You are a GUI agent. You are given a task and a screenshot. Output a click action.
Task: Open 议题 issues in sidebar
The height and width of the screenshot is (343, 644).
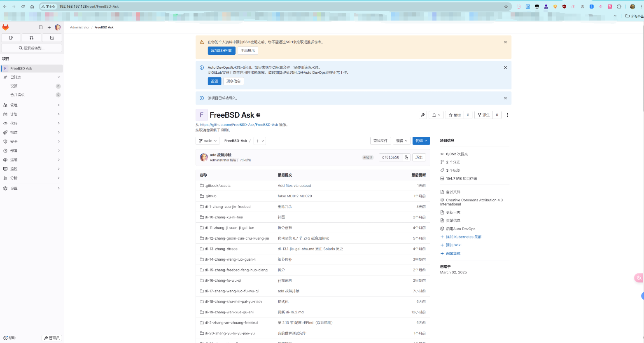tap(32, 86)
